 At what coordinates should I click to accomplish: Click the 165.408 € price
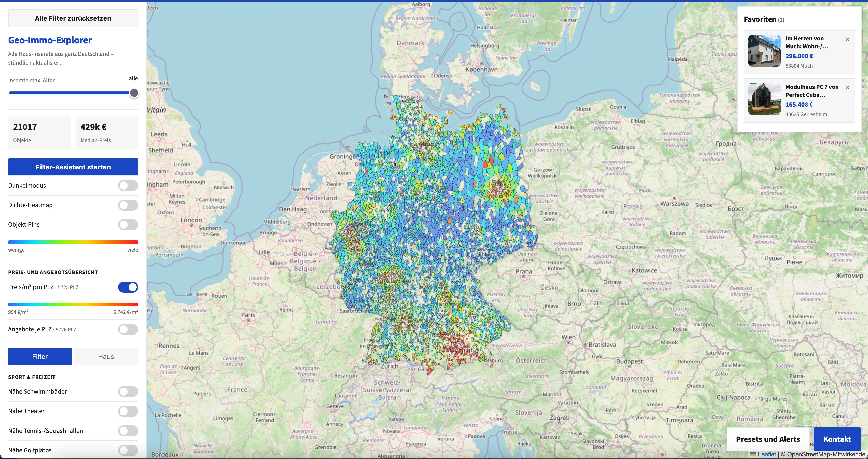click(x=799, y=105)
